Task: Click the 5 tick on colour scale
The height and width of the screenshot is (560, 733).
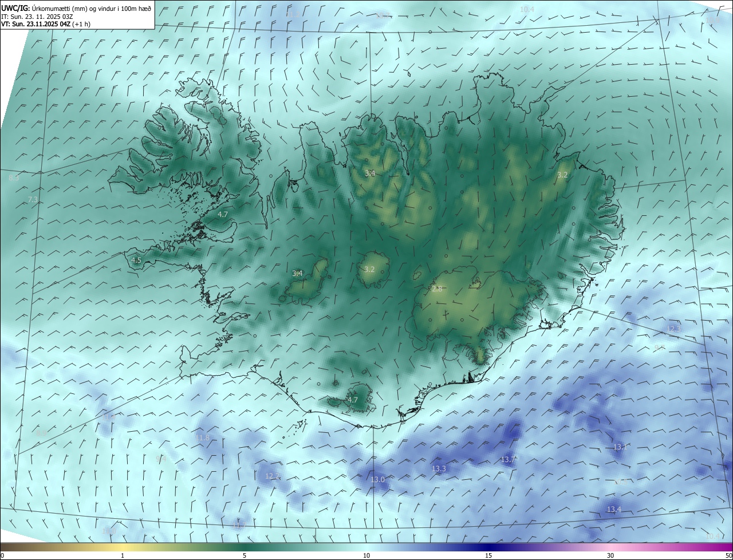Action: [245, 555]
